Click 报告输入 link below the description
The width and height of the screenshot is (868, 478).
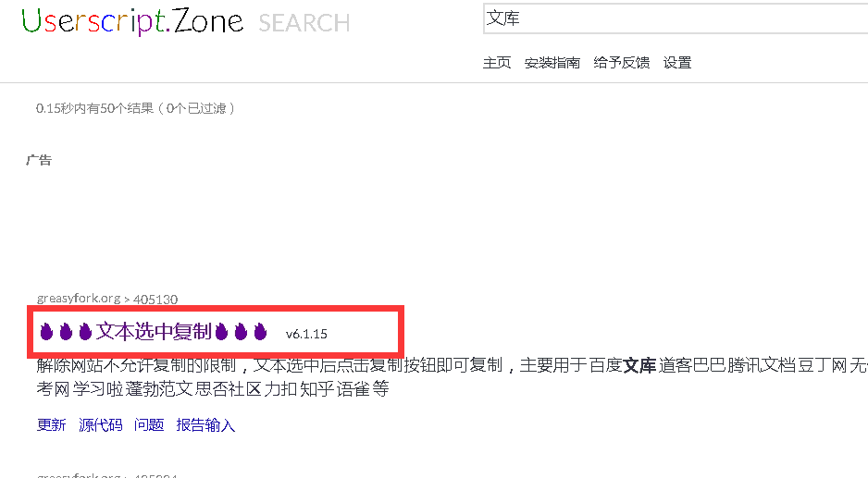coord(205,425)
